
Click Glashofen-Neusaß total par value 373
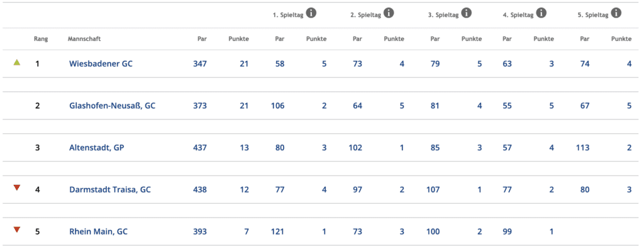(200, 106)
